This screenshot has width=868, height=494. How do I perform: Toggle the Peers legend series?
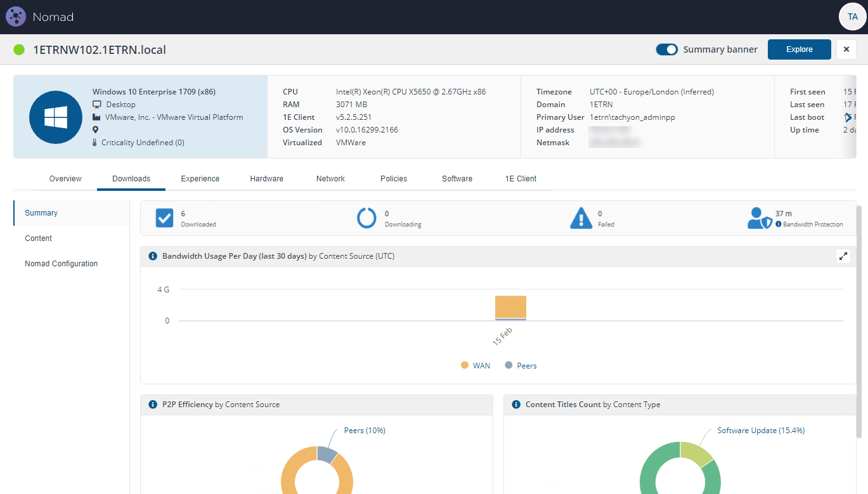(521, 365)
